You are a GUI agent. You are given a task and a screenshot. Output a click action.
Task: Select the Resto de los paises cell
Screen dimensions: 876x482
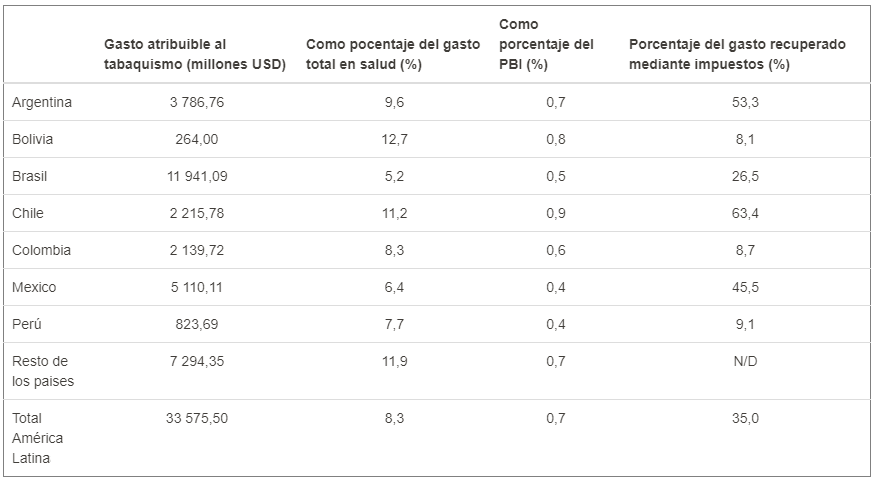click(42, 370)
